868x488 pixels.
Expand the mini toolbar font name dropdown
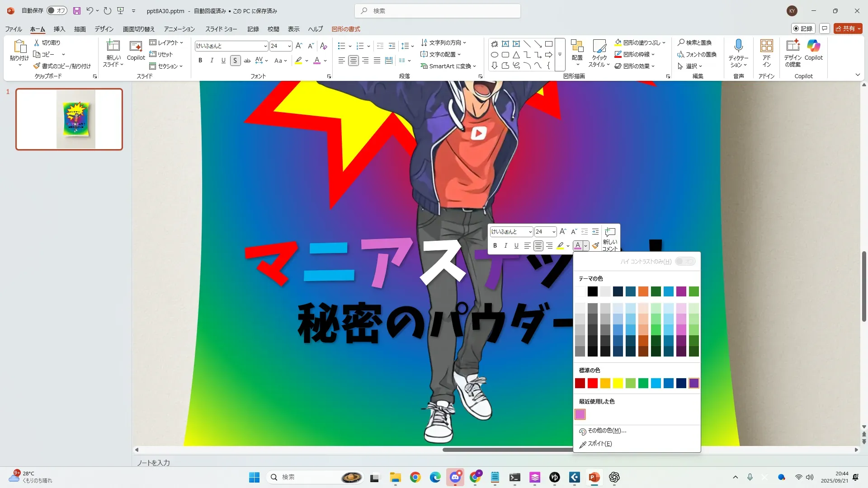530,232
